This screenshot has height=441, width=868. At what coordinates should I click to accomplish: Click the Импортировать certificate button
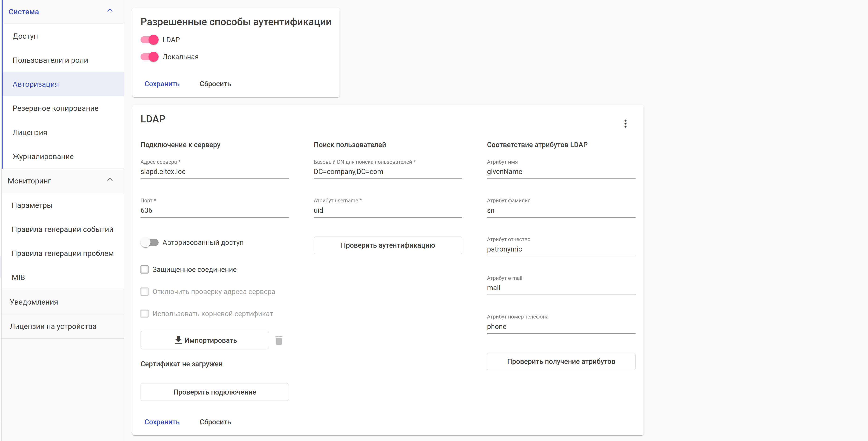click(x=205, y=340)
